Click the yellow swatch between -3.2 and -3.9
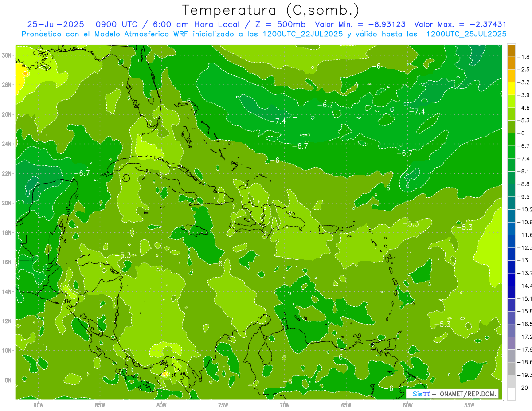The image size is (532, 411). click(x=511, y=89)
